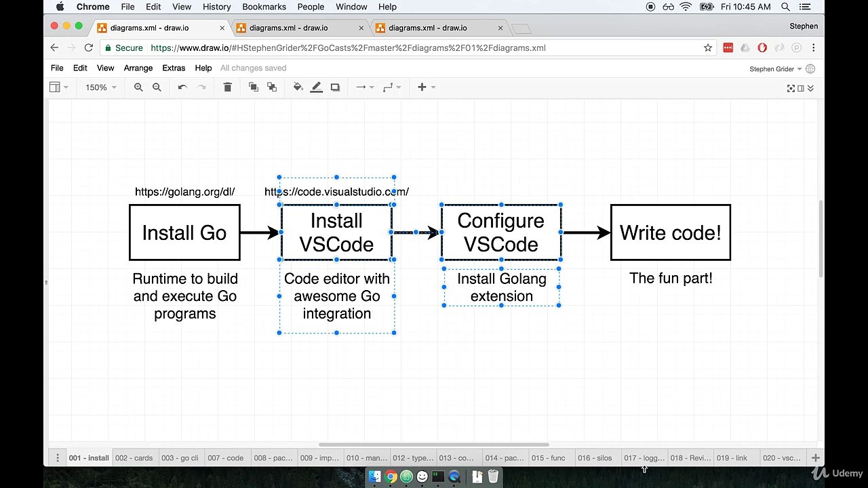
Task: Go back with the browser arrow
Action: [x=55, y=48]
